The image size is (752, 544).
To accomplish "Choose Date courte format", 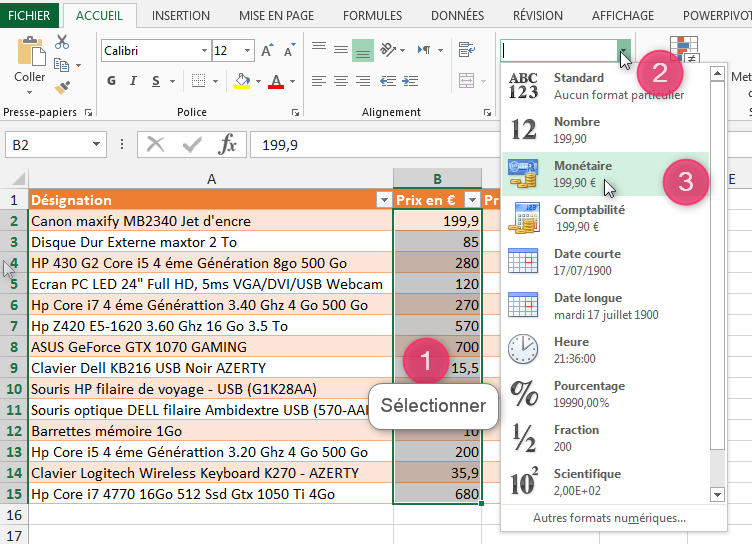I will tap(605, 262).
